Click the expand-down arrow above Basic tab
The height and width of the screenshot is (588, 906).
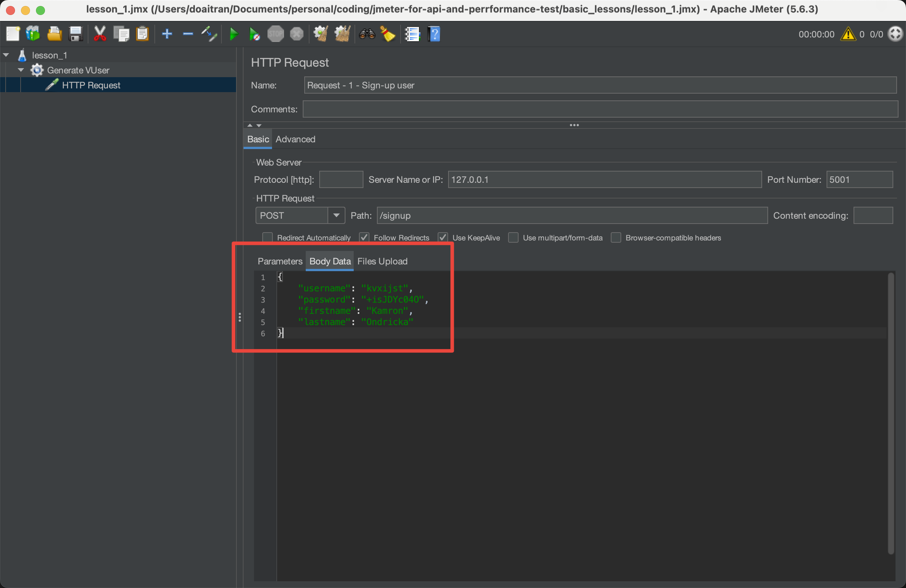click(x=259, y=125)
